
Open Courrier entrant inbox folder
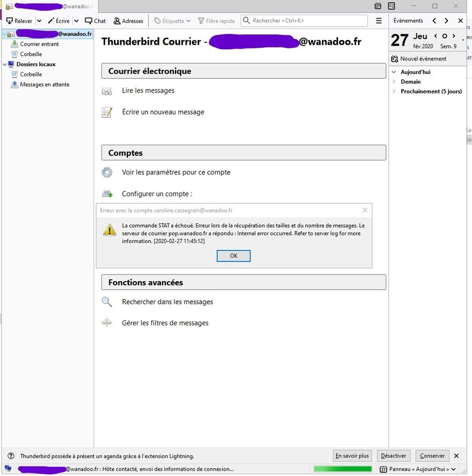(39, 44)
